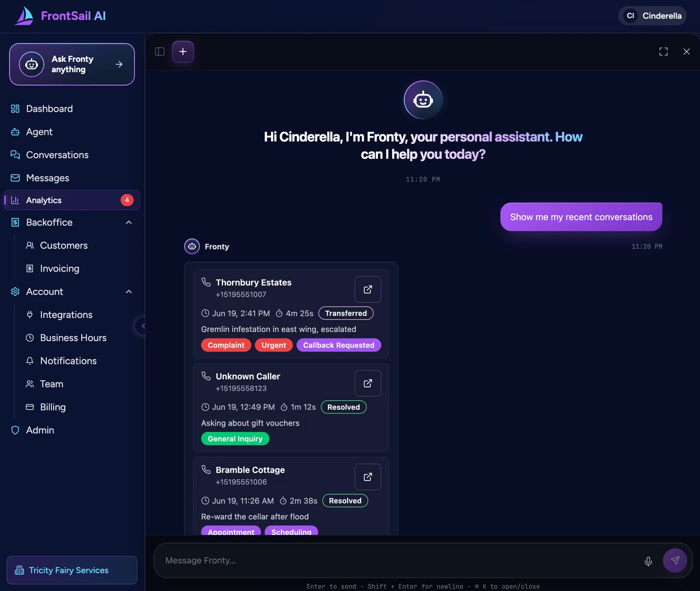
Task: Click the red Complaint tag
Action: coord(226,345)
